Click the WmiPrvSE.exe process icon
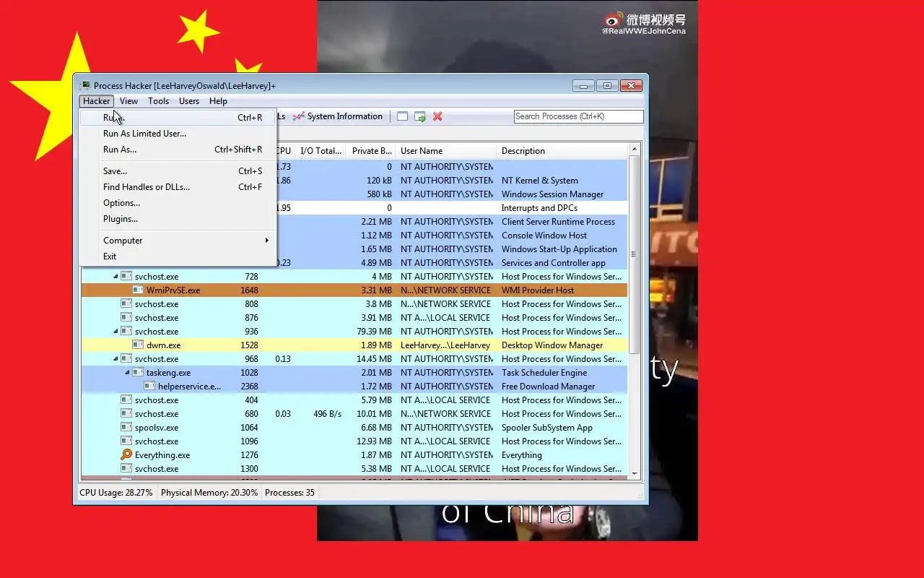 138,290
